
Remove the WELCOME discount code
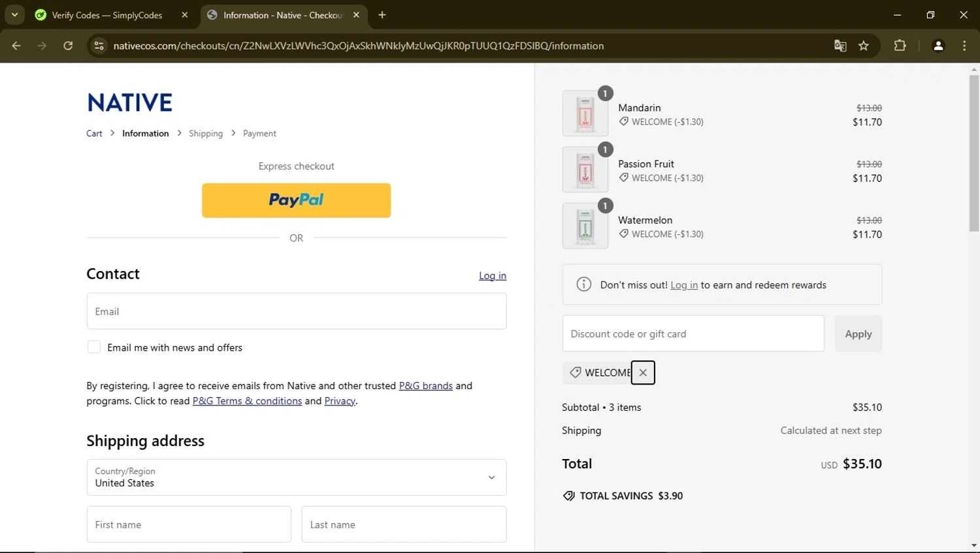pyautogui.click(x=643, y=373)
